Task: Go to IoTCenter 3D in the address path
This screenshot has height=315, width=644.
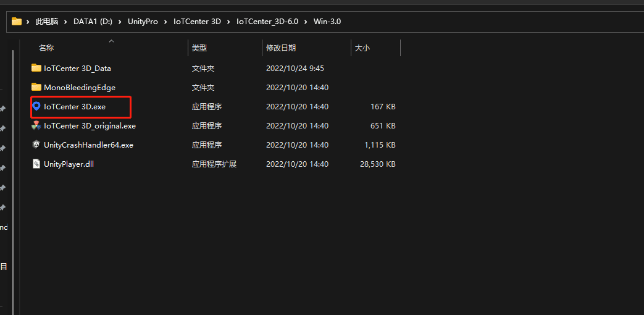Action: (197, 22)
